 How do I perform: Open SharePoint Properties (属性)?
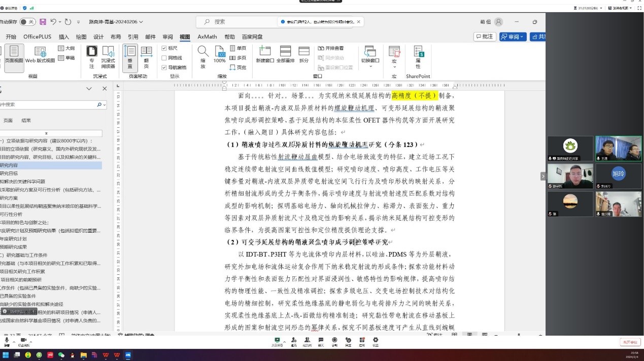click(x=418, y=57)
